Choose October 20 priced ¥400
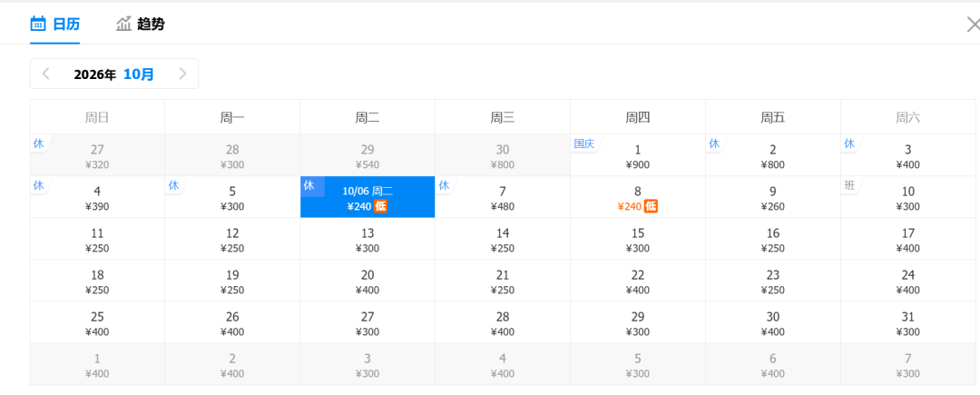Screen dimensions: 980x395 pyautogui.click(x=367, y=281)
